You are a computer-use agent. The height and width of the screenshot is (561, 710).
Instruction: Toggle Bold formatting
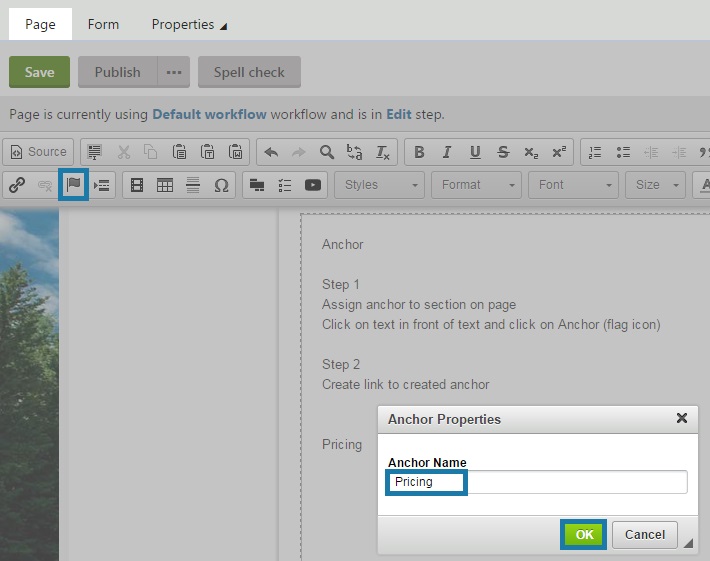(x=419, y=152)
